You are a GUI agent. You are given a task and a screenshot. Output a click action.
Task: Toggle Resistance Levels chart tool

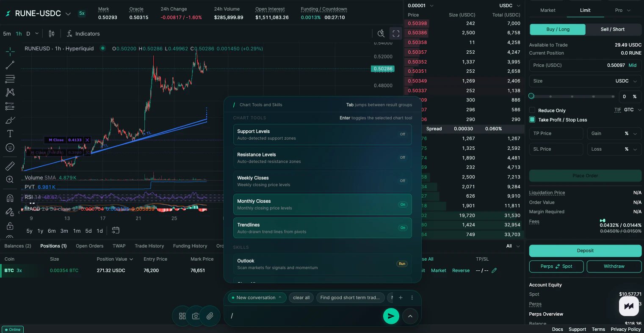pyautogui.click(x=322, y=158)
